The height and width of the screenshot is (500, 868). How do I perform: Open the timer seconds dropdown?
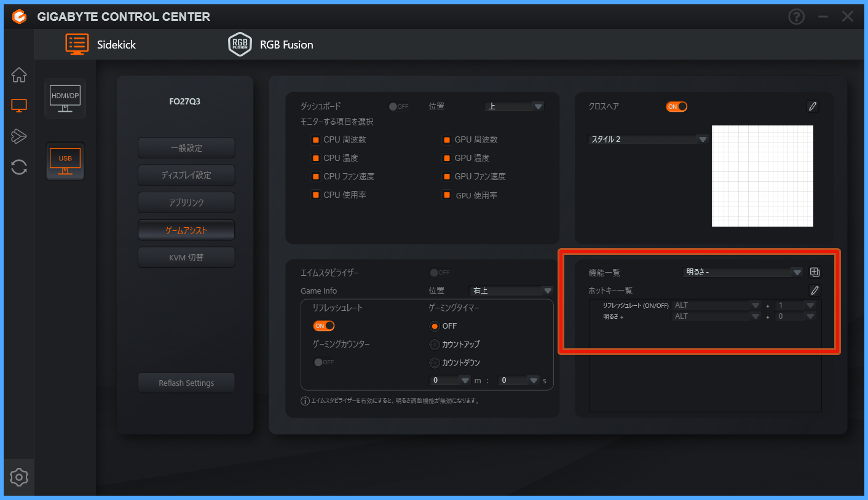pyautogui.click(x=519, y=380)
